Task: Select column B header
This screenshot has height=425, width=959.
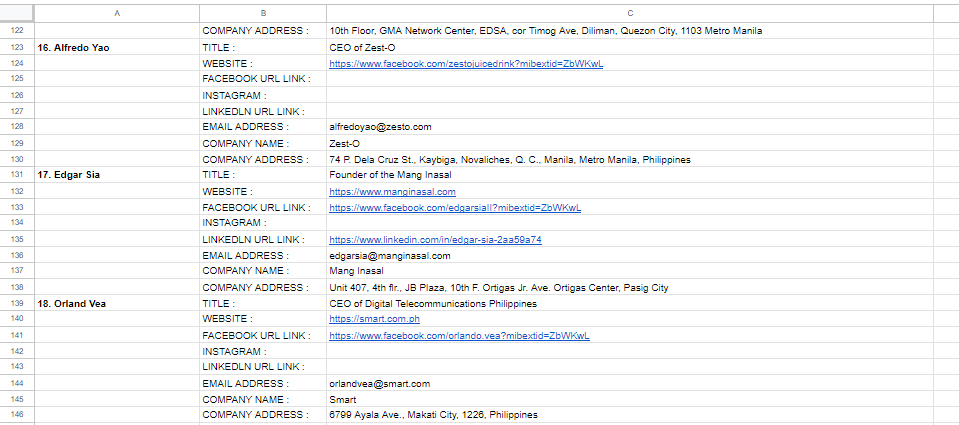Action: click(x=263, y=13)
